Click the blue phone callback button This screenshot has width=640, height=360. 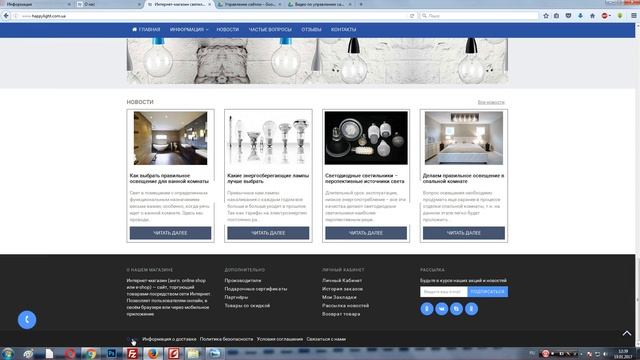[27, 320]
